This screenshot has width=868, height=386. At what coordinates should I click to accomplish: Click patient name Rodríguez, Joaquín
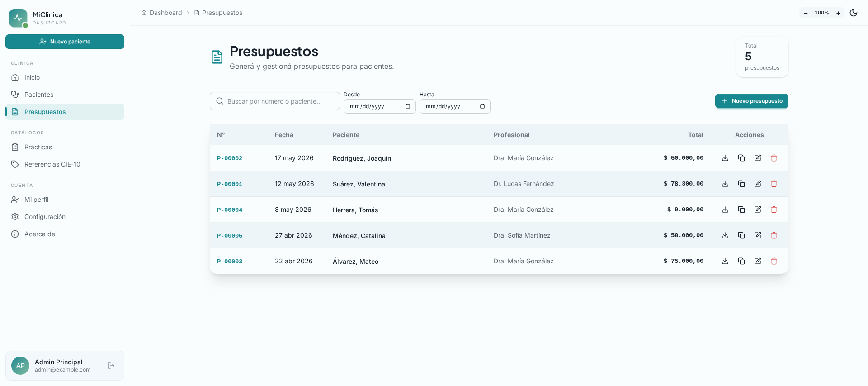click(x=362, y=158)
